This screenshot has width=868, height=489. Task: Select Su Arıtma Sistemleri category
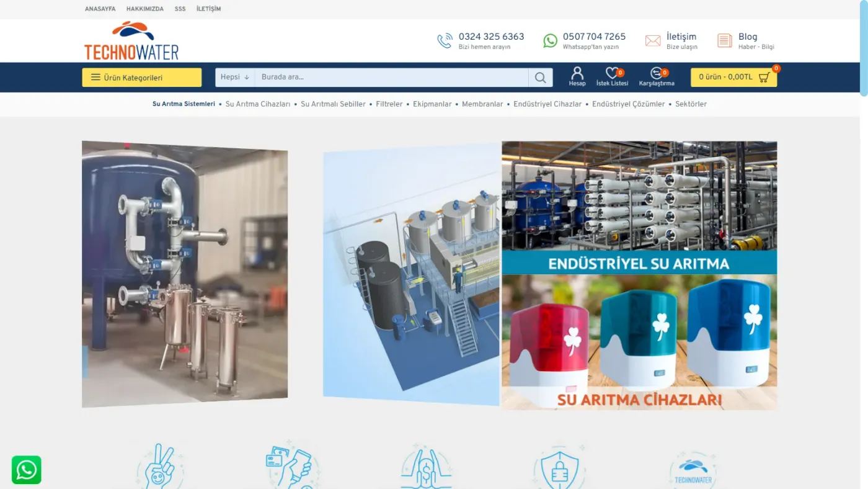click(184, 104)
